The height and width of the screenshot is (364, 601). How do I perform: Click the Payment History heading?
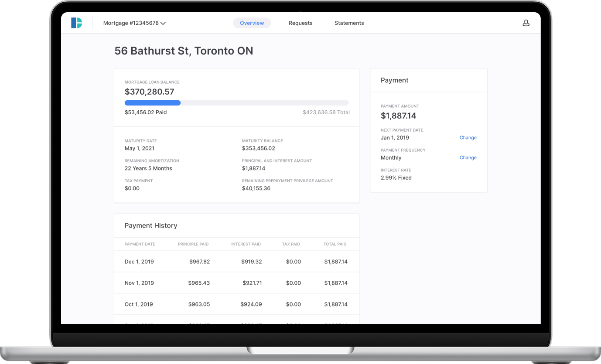[x=151, y=226]
